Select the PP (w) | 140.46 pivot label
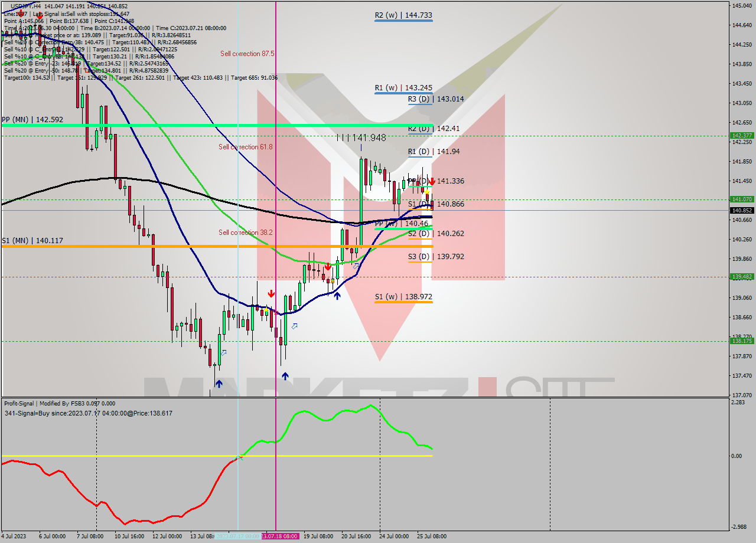The height and width of the screenshot is (543, 756). tap(402, 224)
